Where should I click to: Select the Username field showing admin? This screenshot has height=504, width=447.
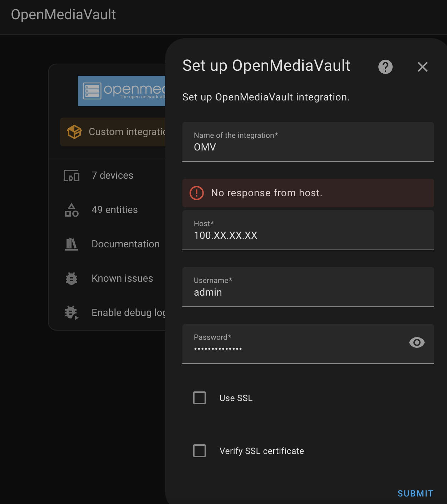point(308,292)
